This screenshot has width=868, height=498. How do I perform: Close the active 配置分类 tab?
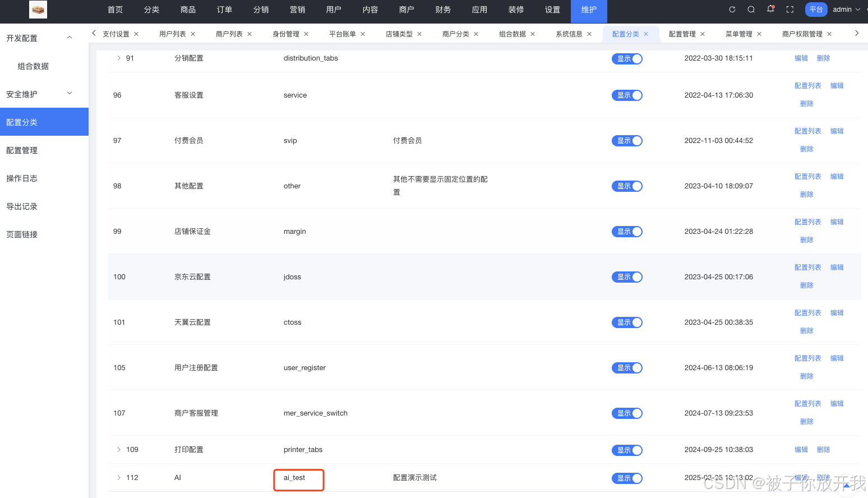[x=646, y=34]
